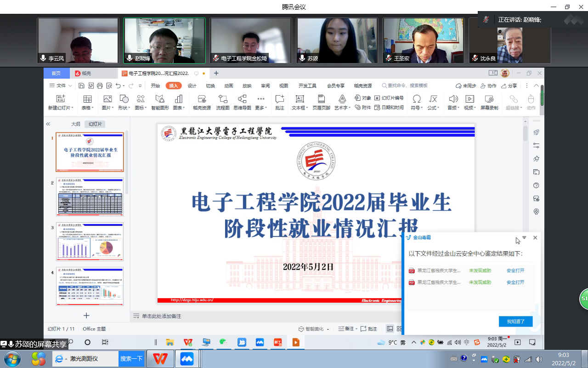Add a new slide with the plus below thumbnails
This screenshot has width=588, height=368.
(86, 315)
